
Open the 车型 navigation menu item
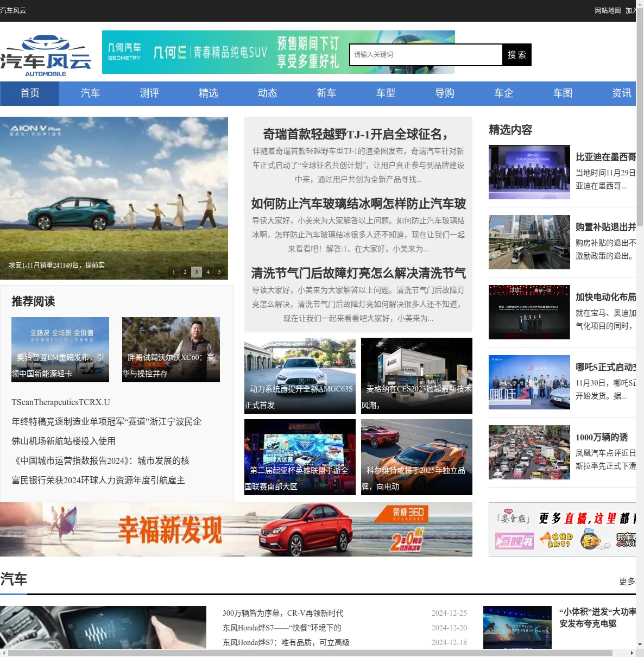[386, 93]
